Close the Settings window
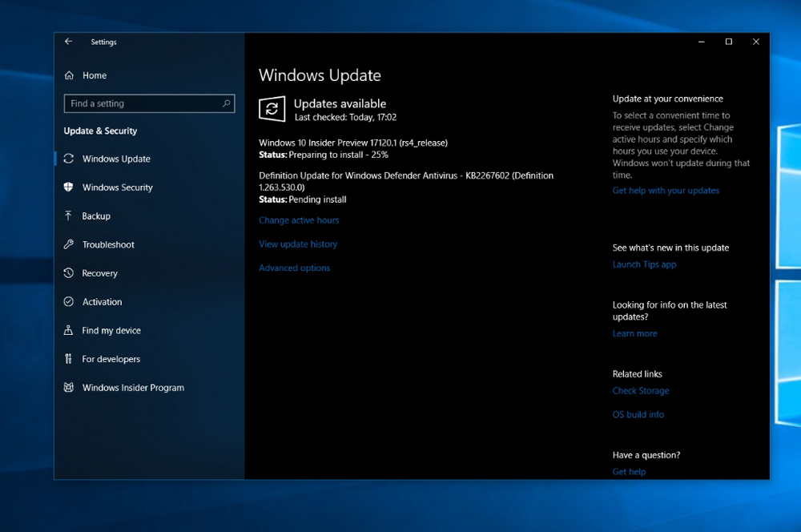The width and height of the screenshot is (801, 532). coord(756,42)
